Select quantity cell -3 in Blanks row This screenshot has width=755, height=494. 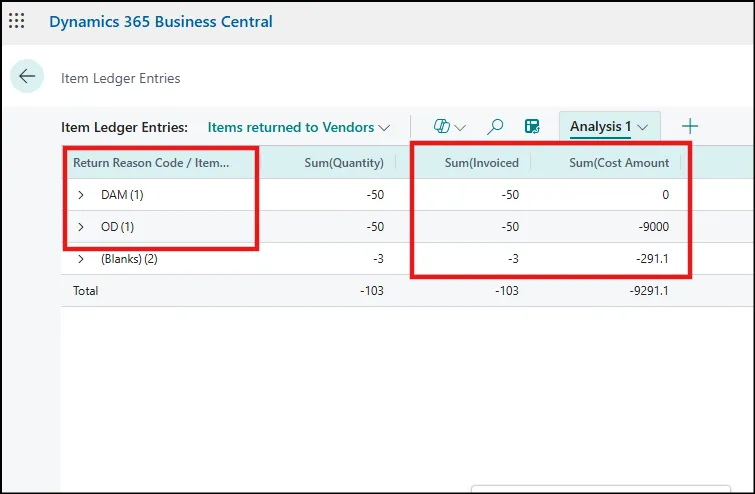(x=378, y=259)
